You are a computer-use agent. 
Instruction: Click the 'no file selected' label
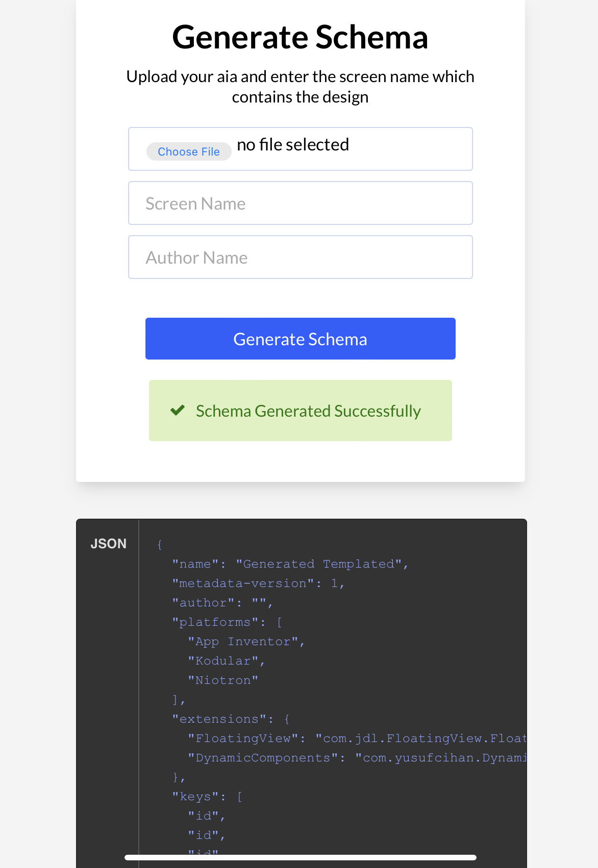(x=293, y=145)
